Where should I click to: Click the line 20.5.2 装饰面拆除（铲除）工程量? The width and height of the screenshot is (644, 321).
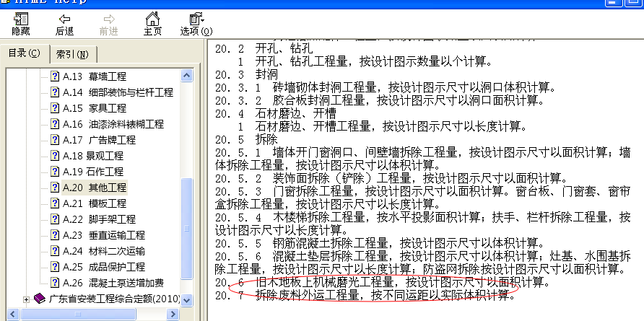pos(391,179)
